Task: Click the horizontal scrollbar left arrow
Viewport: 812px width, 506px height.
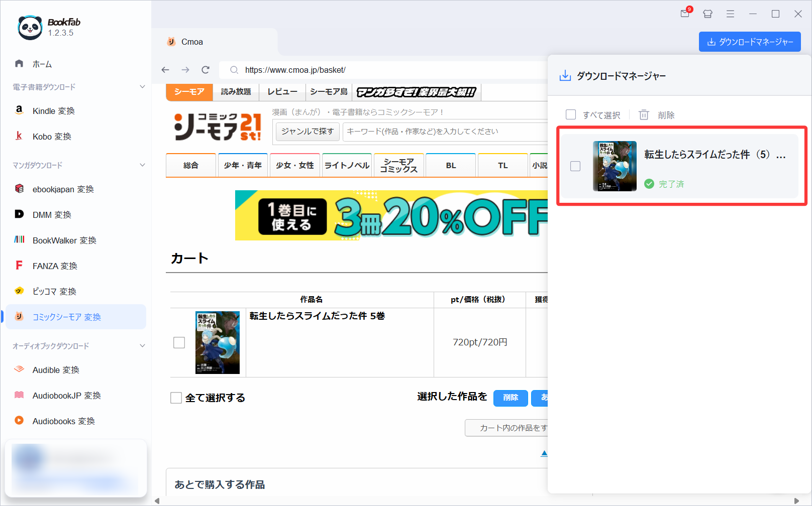Action: point(157,500)
